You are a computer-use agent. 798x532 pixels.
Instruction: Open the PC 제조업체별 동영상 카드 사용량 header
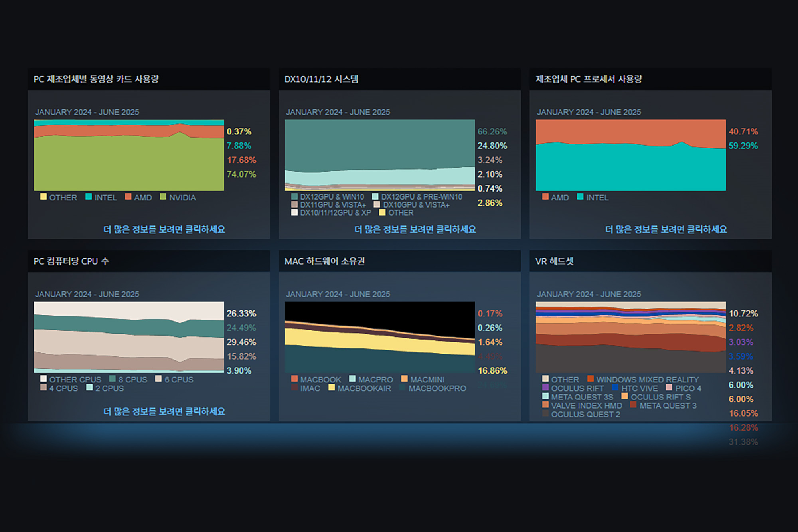pyautogui.click(x=96, y=79)
